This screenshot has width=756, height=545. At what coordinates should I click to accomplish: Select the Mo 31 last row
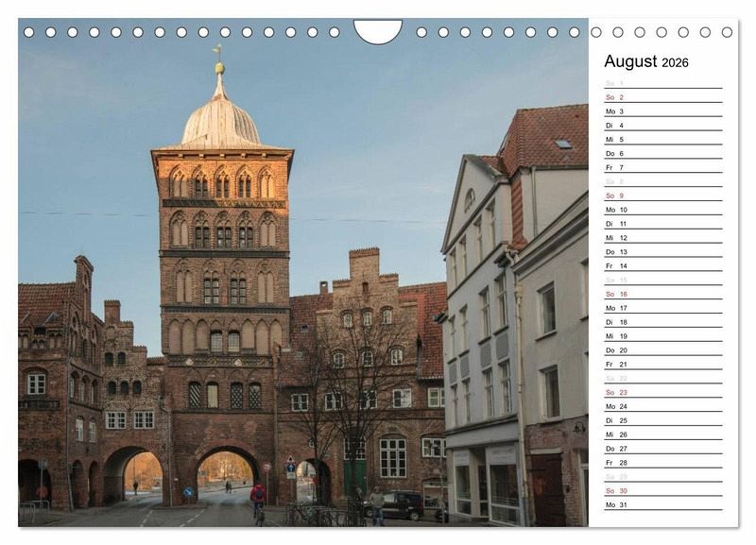click(661, 505)
